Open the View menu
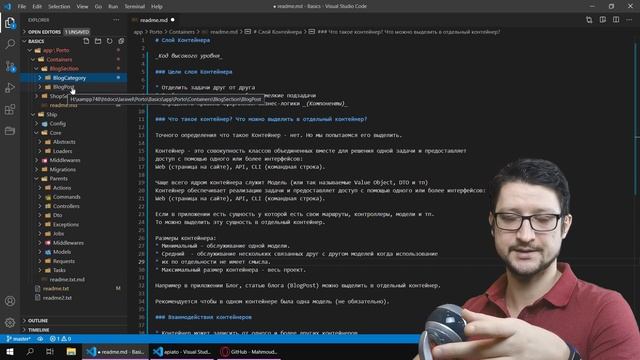The width and height of the screenshot is (640, 360). [82, 7]
